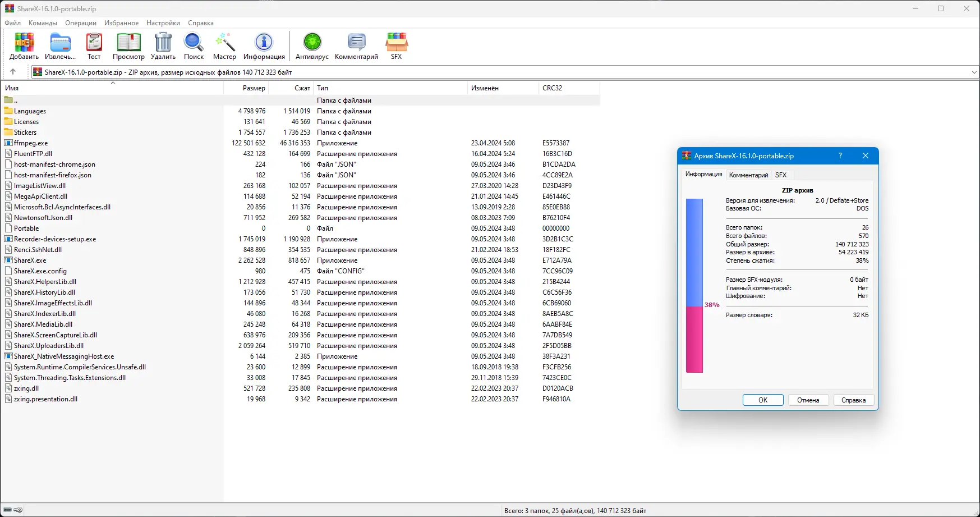Click the status bar drive icon
This screenshot has width=980, height=517.
(7, 510)
